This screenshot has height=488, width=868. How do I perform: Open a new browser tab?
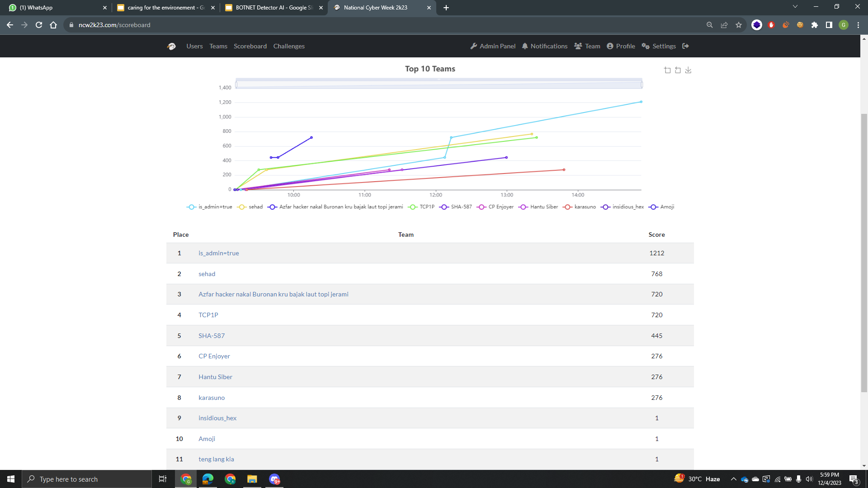[x=446, y=8]
